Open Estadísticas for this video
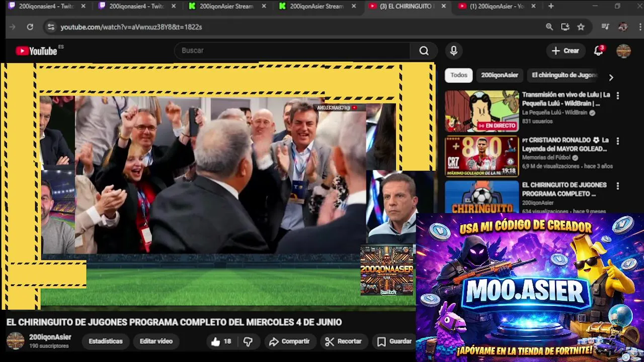 coord(106,341)
